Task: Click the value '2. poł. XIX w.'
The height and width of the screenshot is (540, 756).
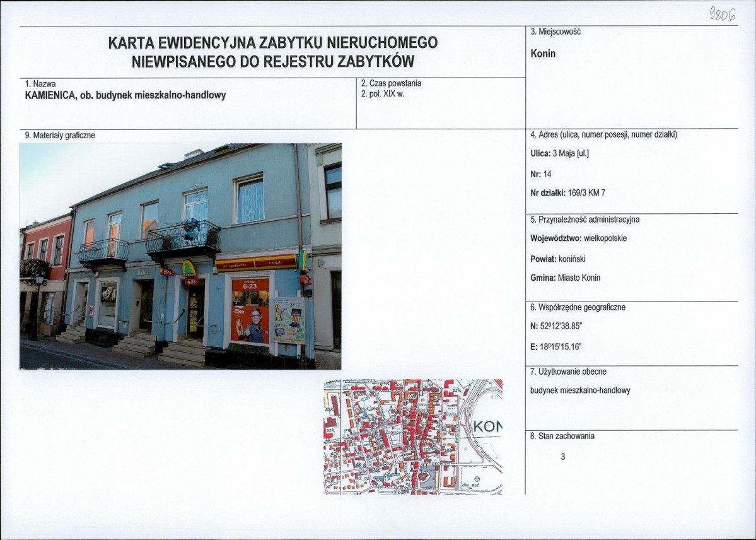Action: [382, 93]
